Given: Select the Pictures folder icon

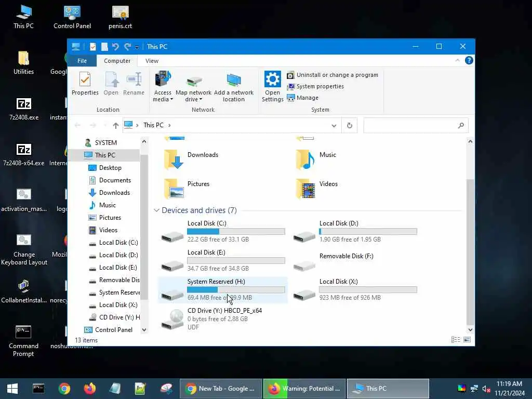Looking at the screenshot, I should coord(174,188).
